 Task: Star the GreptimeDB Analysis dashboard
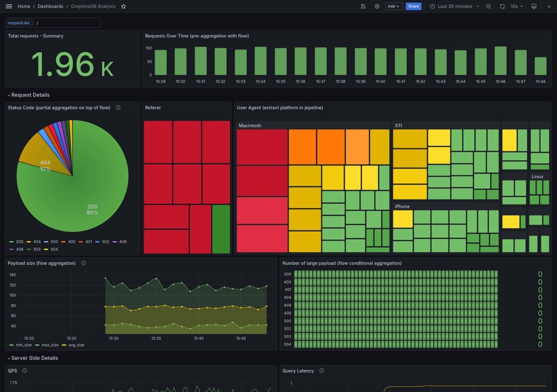point(123,6)
